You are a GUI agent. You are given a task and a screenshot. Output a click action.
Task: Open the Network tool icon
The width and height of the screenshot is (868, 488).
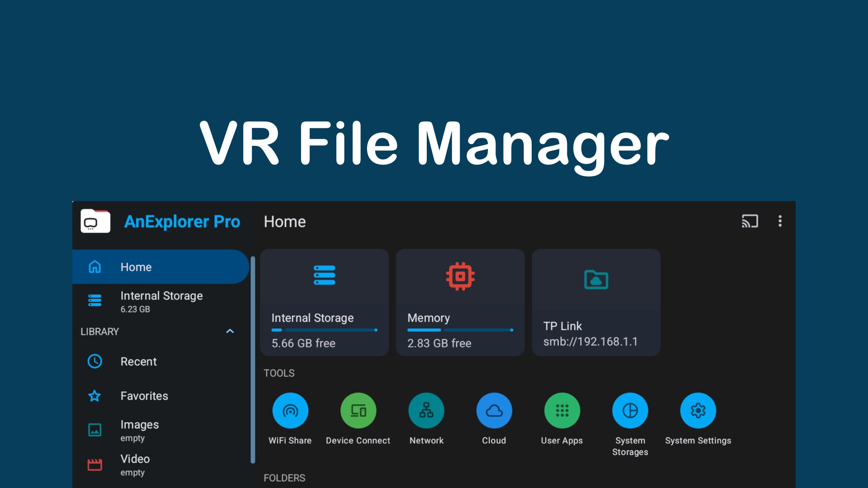pos(426,411)
